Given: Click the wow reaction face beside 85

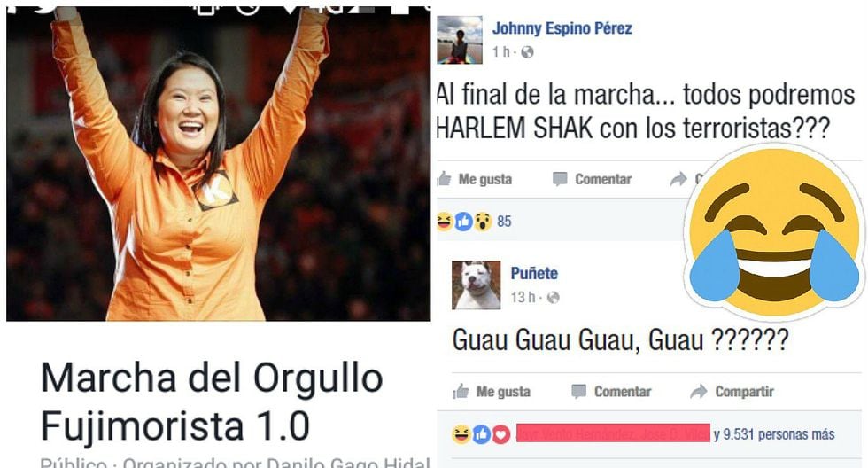Looking at the screenshot, I should [483, 222].
